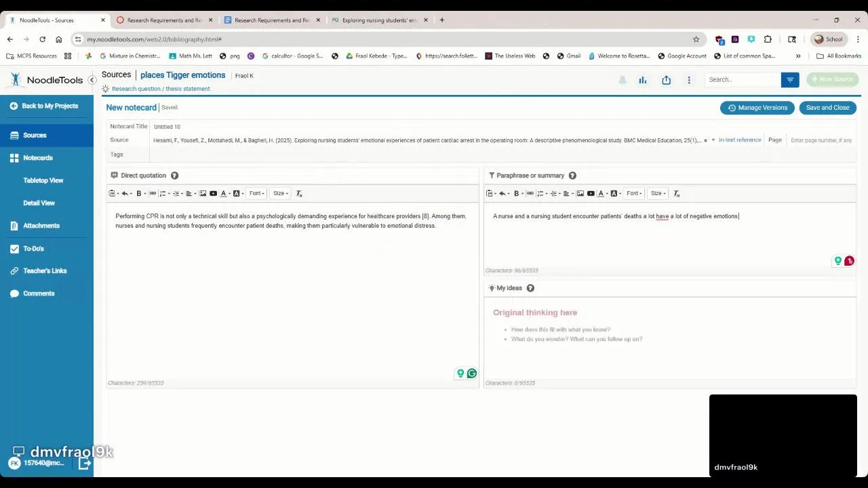Open Size dropdown in Direct quotation toolbar

tap(280, 193)
